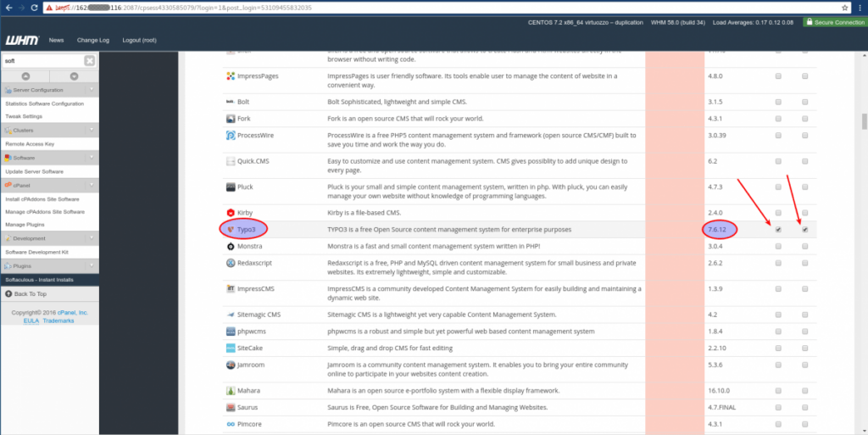Click the browser reload icon
This screenshot has height=435, width=868.
[34, 8]
